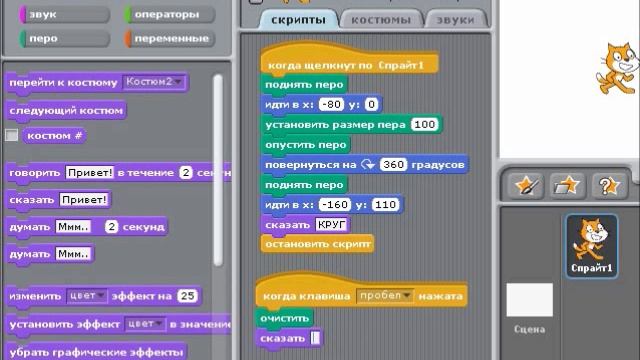
Task: Toggle the костюм # checkbox
Action: pyautogui.click(x=12, y=135)
